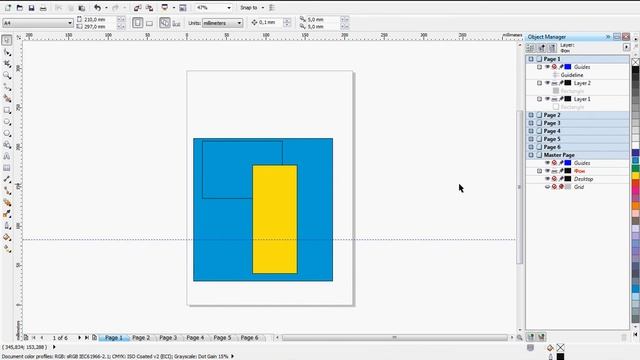The width and height of the screenshot is (640, 360).
Task: Expand Page 4 in Object Manager
Action: [x=531, y=131]
